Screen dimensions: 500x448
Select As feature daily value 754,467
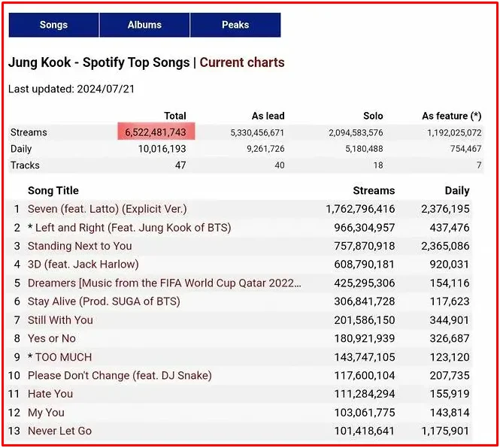click(466, 149)
